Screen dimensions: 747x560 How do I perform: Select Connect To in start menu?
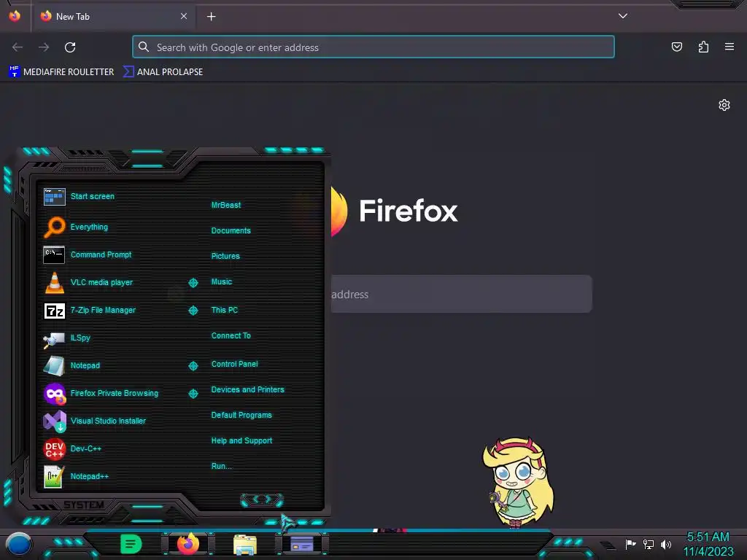tap(231, 335)
